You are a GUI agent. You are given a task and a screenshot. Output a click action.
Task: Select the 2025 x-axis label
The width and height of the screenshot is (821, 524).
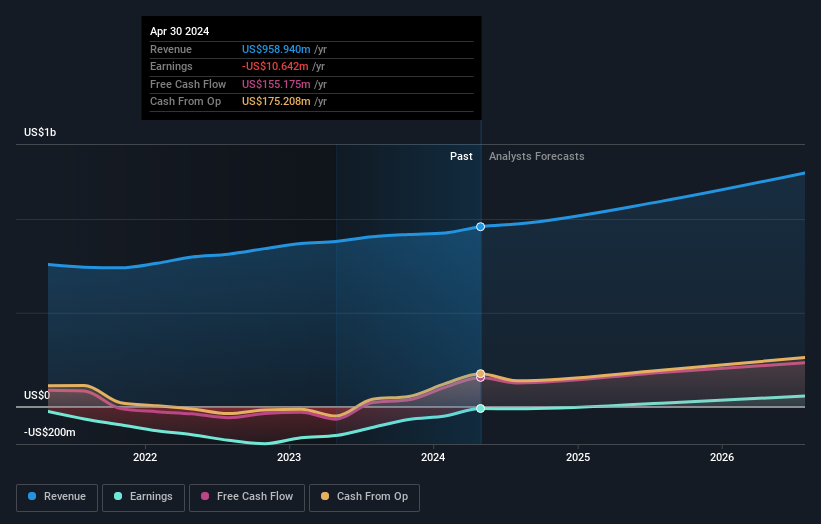(578, 457)
